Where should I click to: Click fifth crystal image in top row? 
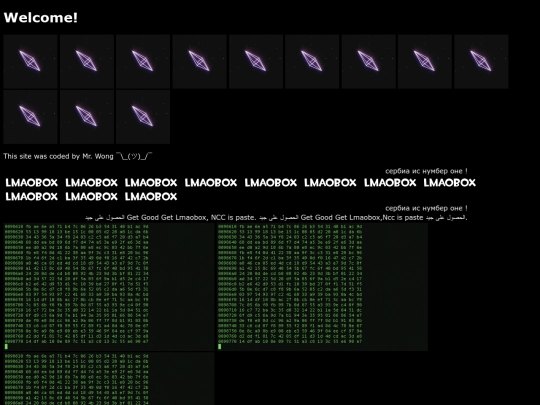click(256, 61)
